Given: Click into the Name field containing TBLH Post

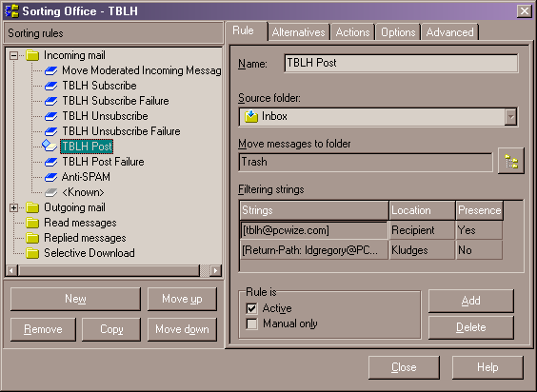Looking at the screenshot, I should [x=401, y=63].
